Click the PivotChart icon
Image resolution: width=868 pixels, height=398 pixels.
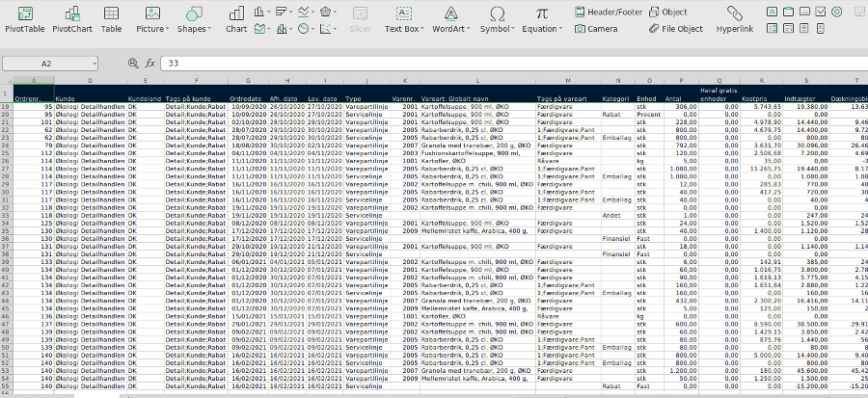(x=72, y=18)
